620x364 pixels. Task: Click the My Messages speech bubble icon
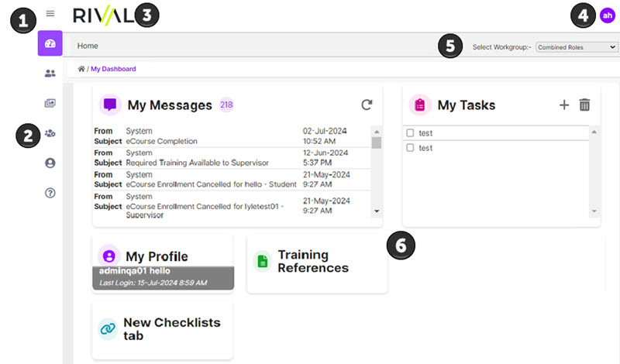point(110,105)
